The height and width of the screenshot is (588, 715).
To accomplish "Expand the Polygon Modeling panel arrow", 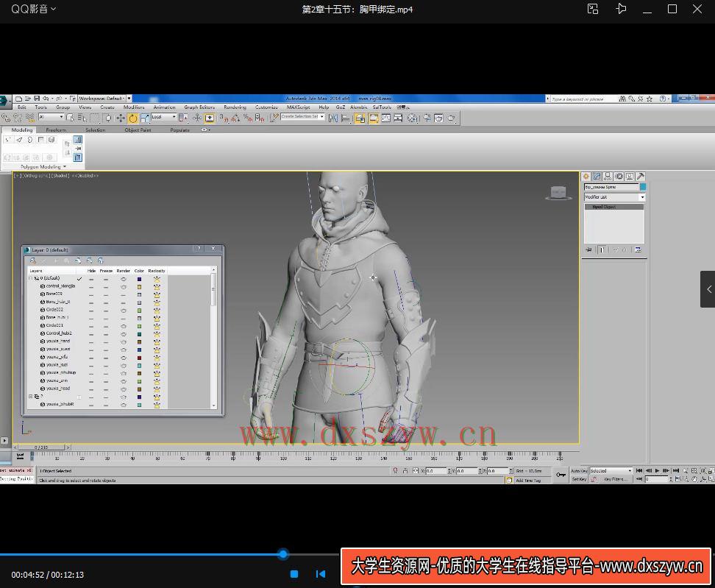I will pos(65,166).
